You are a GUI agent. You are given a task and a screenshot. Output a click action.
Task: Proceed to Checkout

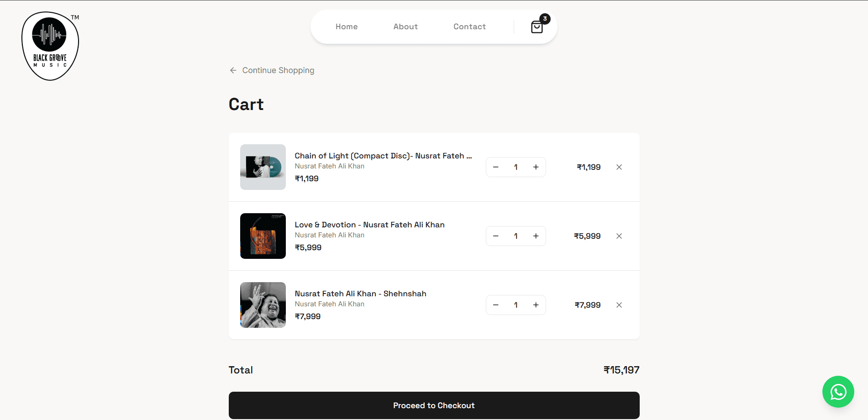tap(434, 405)
